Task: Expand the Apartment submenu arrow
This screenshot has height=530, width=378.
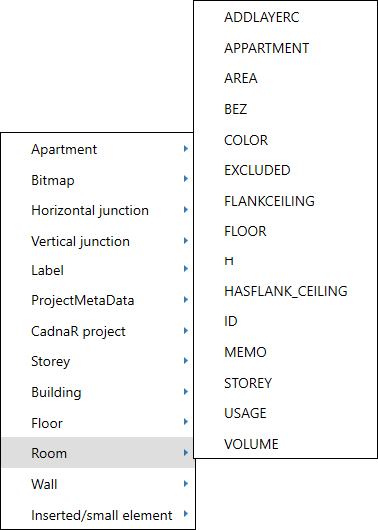Action: 185,149
